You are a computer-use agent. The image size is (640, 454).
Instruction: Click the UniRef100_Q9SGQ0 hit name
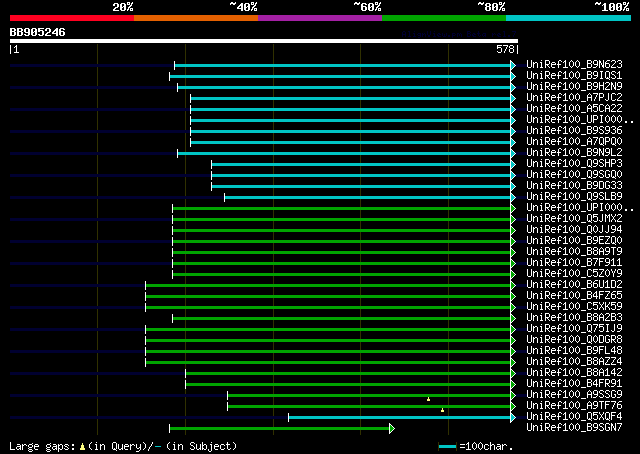(574, 175)
